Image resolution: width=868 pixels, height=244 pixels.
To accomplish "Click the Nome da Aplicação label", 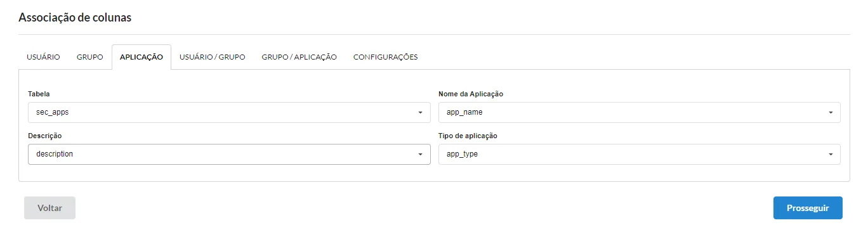I will coord(471,94).
